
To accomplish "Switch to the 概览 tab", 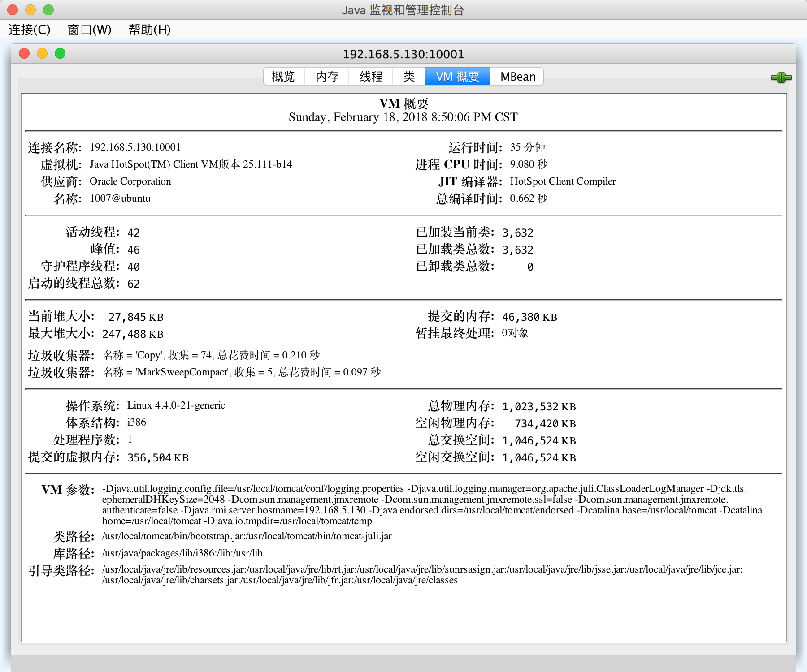I will click(x=283, y=77).
